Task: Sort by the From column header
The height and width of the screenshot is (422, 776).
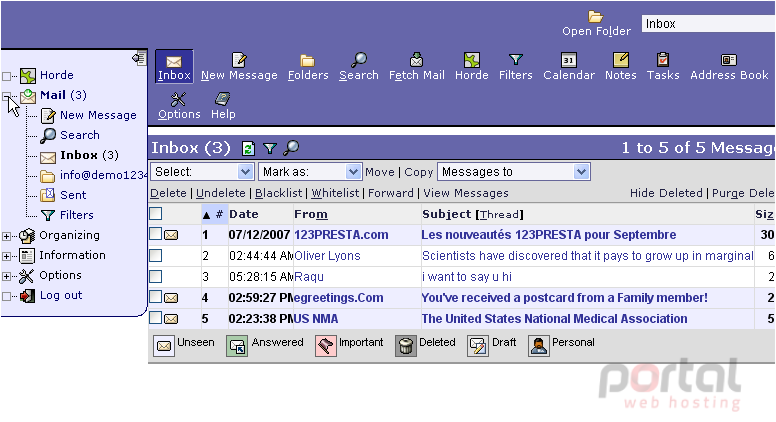Action: tap(311, 214)
